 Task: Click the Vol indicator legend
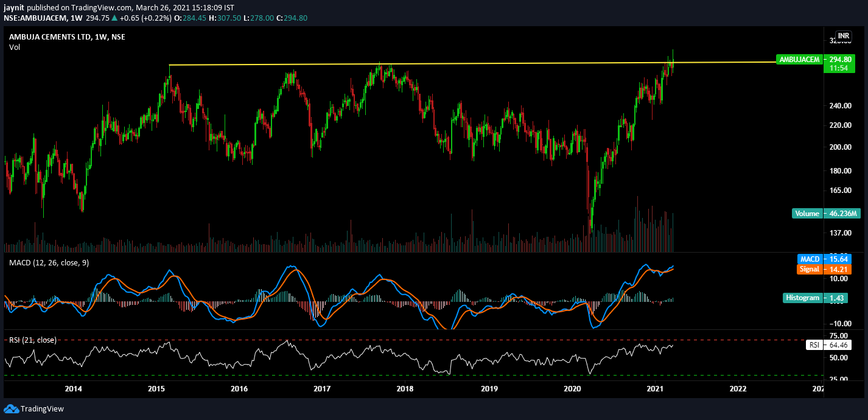[15, 47]
